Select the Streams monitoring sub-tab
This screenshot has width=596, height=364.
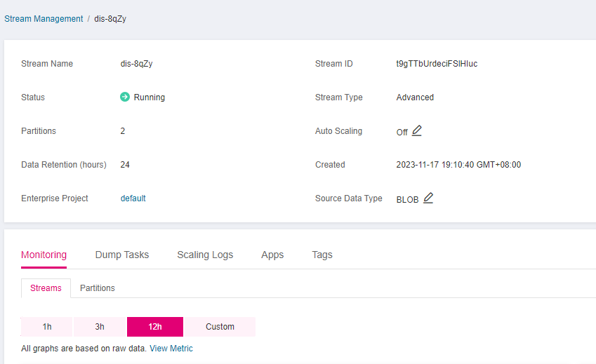[x=46, y=288]
